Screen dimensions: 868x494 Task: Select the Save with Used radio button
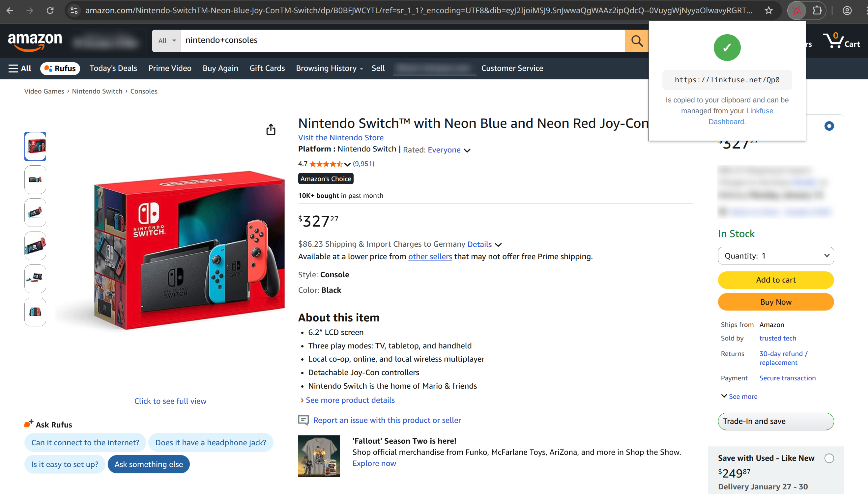pyautogui.click(x=829, y=458)
